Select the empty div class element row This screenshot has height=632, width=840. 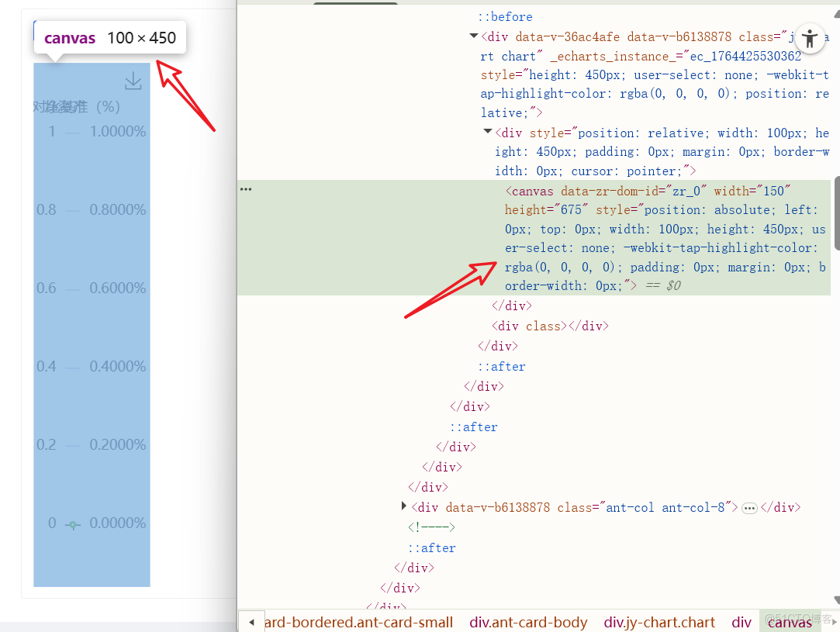(550, 326)
